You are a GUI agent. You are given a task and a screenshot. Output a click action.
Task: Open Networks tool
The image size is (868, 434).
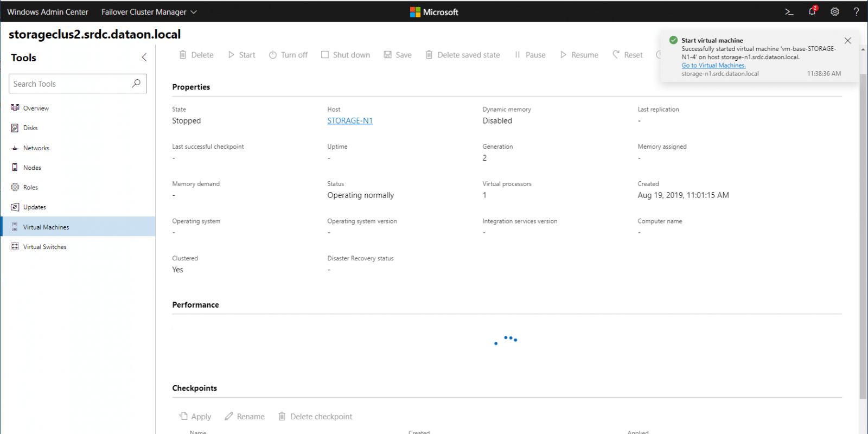pyautogui.click(x=78, y=148)
